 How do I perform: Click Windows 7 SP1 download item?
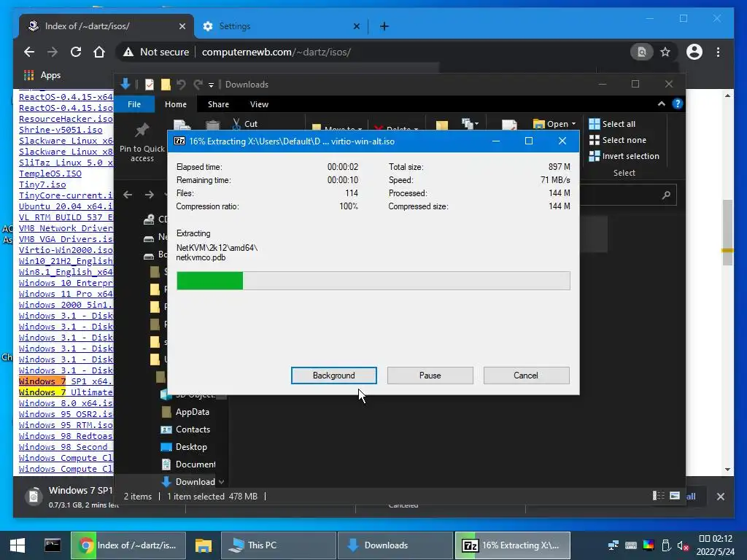[69, 497]
